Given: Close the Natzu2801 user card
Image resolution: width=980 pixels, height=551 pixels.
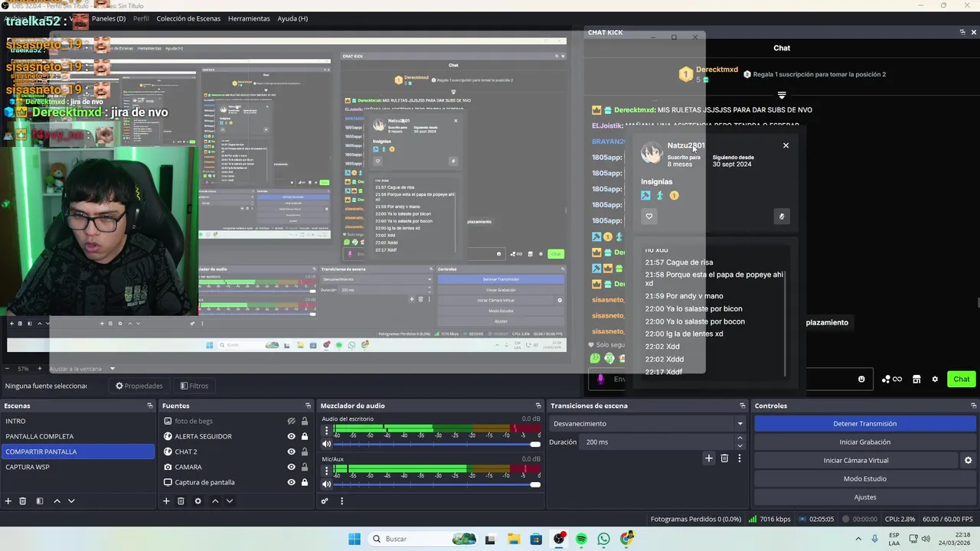Looking at the screenshot, I should 786,145.
